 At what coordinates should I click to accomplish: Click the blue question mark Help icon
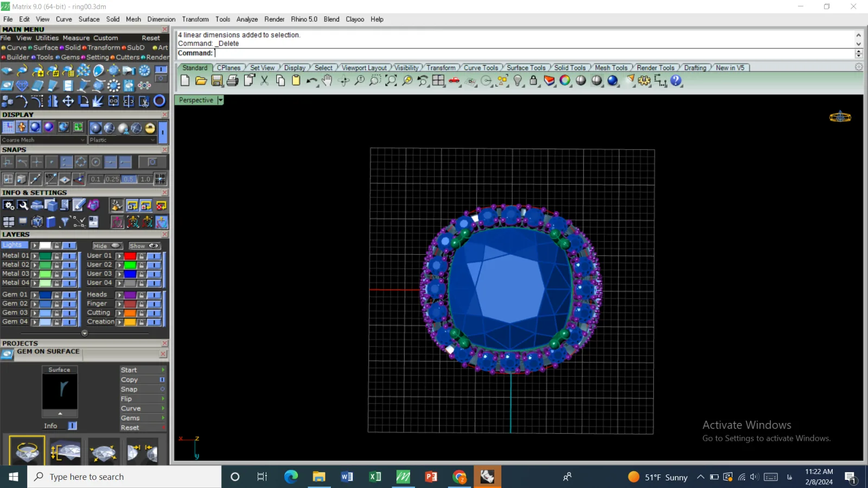pyautogui.click(x=676, y=81)
